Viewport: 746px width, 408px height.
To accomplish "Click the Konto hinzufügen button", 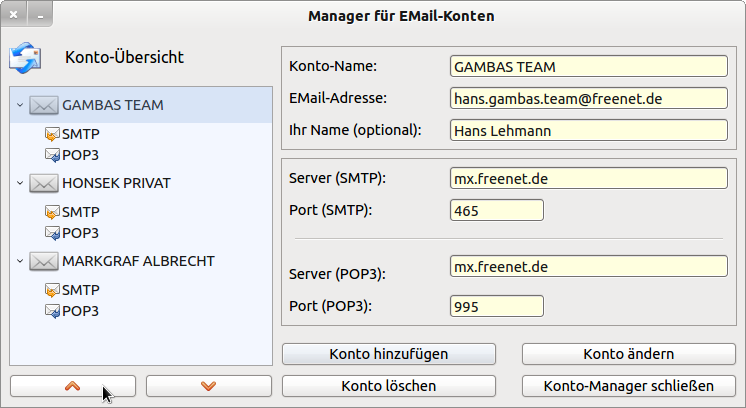I will [388, 354].
